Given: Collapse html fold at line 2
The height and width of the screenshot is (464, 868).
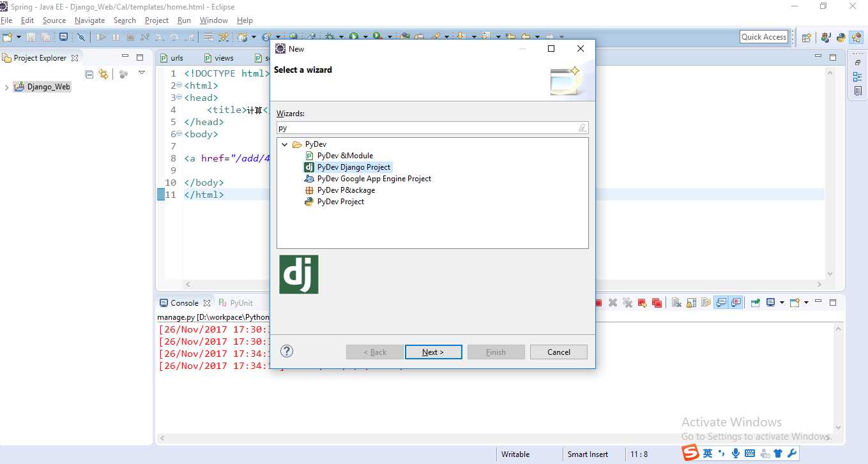Looking at the screenshot, I should [x=179, y=86].
